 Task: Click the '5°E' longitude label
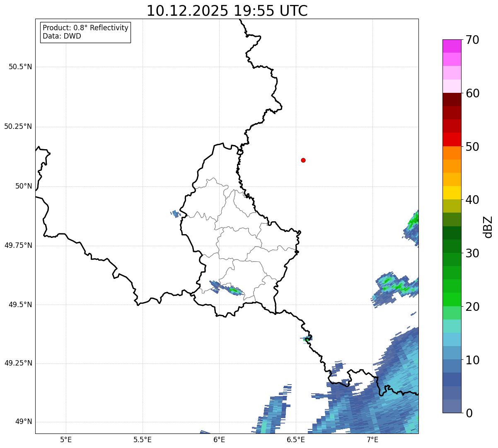(x=66, y=440)
